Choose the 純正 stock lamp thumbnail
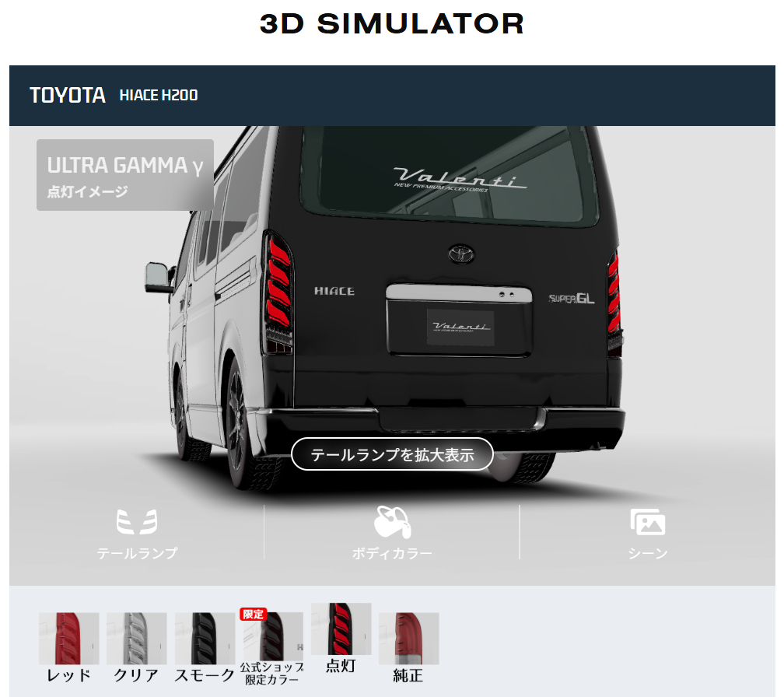This screenshot has width=784, height=697. (x=408, y=639)
